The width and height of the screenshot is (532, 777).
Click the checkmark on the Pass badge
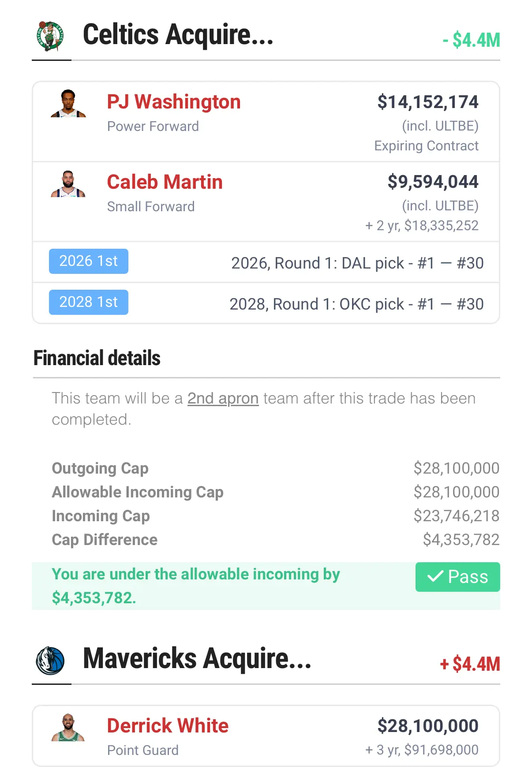tap(435, 576)
